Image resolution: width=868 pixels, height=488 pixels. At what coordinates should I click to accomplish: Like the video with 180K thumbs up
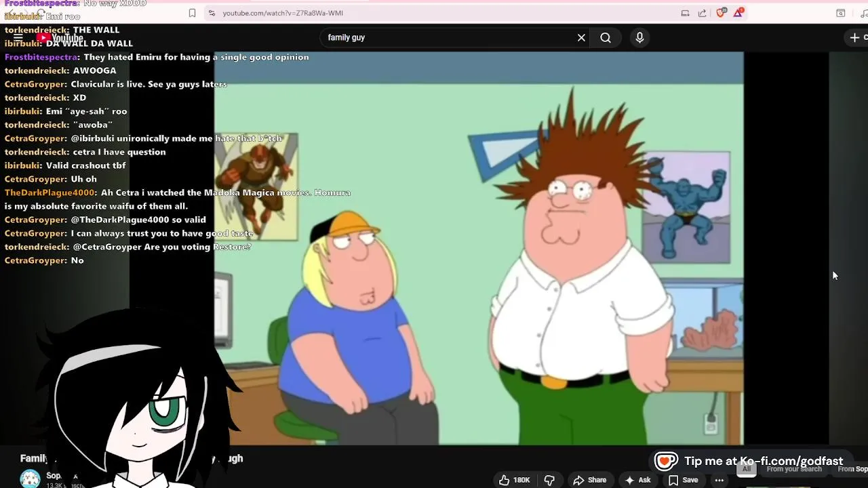tap(515, 480)
